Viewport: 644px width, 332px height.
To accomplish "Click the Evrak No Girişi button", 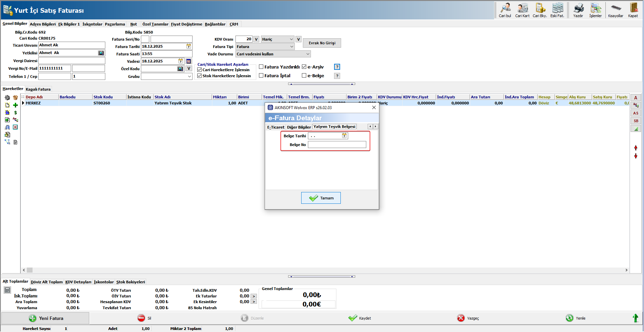I will (322, 43).
